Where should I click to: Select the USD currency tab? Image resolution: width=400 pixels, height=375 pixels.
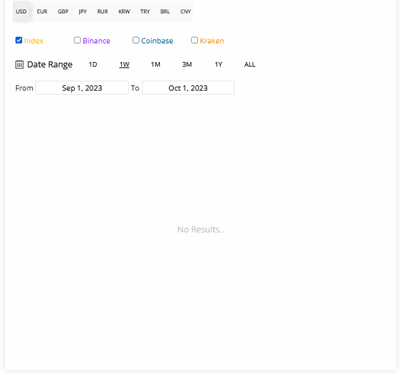(x=21, y=12)
